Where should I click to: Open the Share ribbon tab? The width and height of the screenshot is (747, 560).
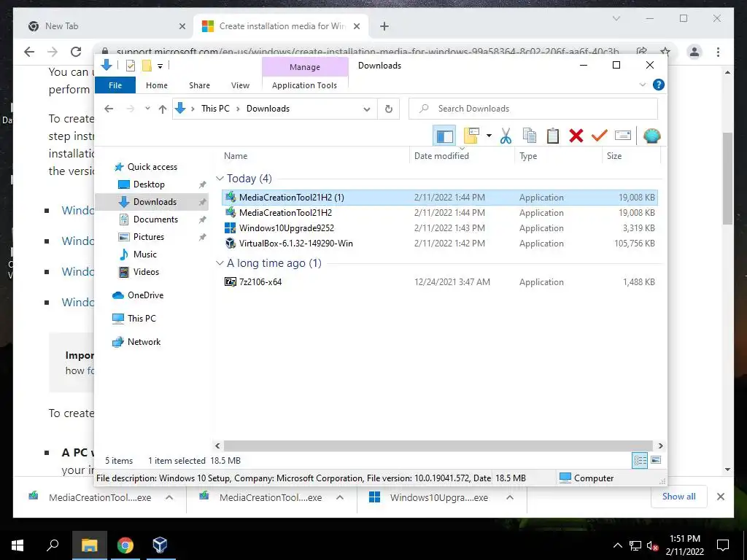click(199, 85)
